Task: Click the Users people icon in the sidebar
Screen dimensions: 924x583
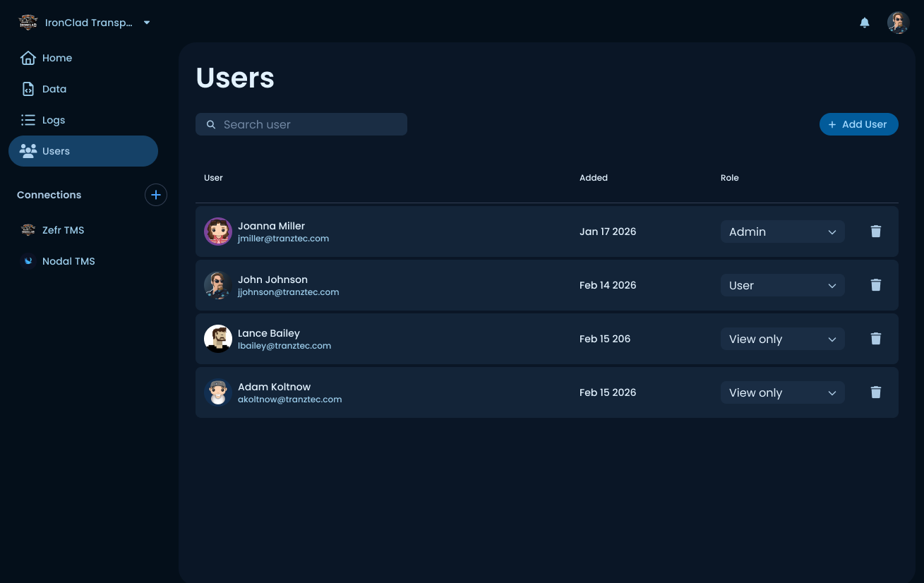Action: pyautogui.click(x=28, y=151)
